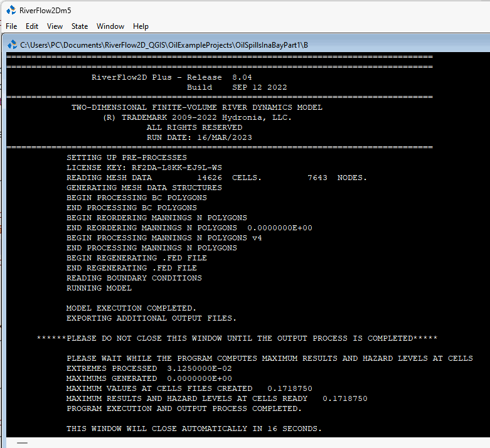Image resolution: width=490 pixels, height=448 pixels.
Task: Click 'BEGIN PROCESSING BC POLYGONS' line
Action: (137, 198)
